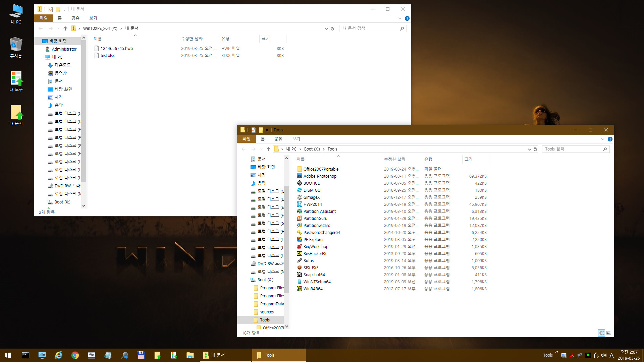644x362 pixels.
Task: Launch Chrome from the taskbar
Action: 75,355
